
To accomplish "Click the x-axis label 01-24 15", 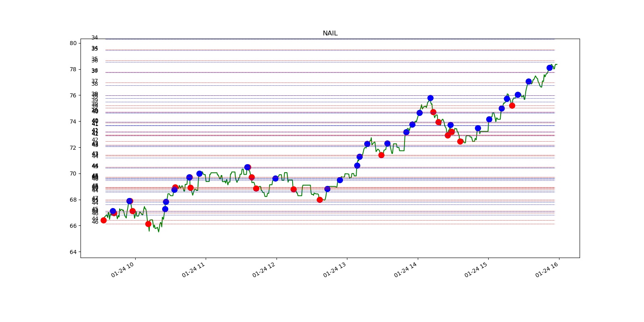I will click(477, 269).
